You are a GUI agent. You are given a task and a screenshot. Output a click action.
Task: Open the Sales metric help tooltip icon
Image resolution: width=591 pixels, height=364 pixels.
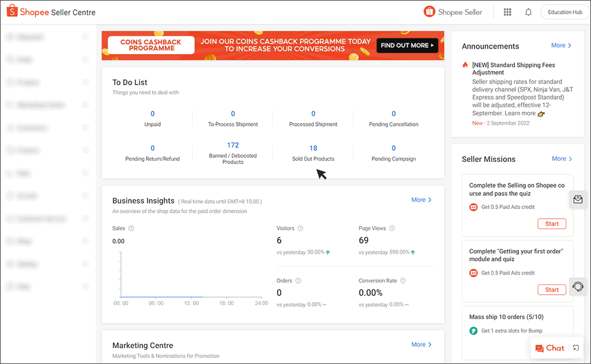click(x=131, y=227)
